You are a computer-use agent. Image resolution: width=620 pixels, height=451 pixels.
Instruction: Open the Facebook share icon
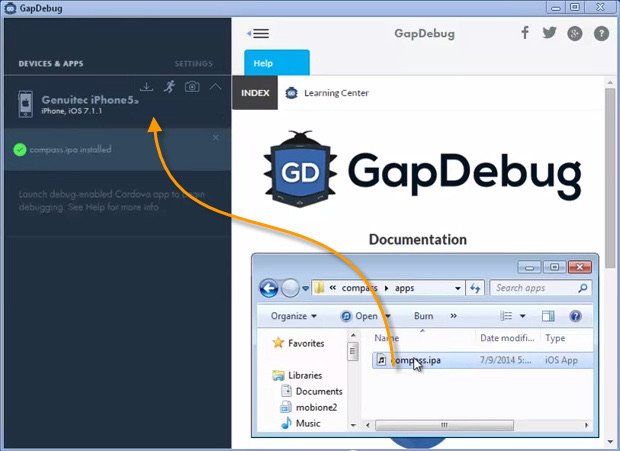coord(525,33)
